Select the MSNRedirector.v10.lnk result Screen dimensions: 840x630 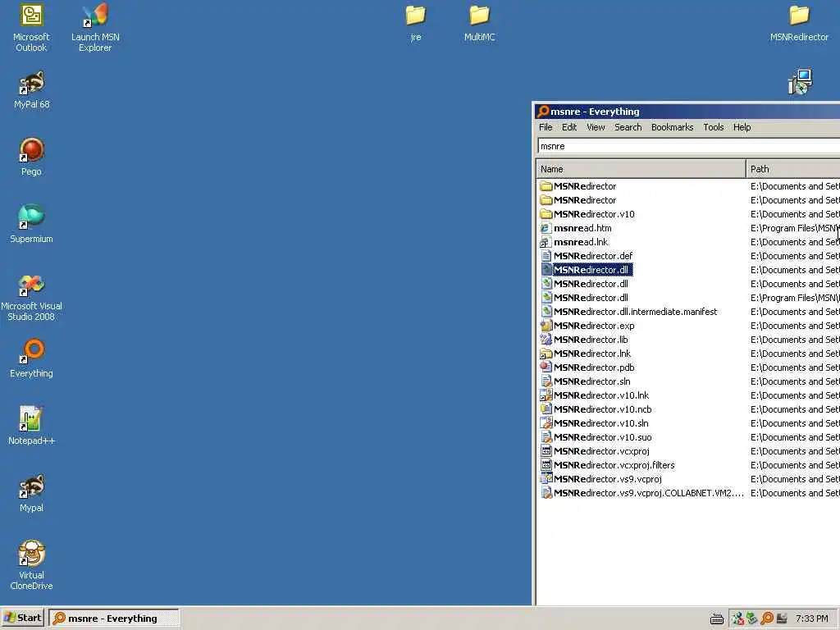tap(601, 395)
